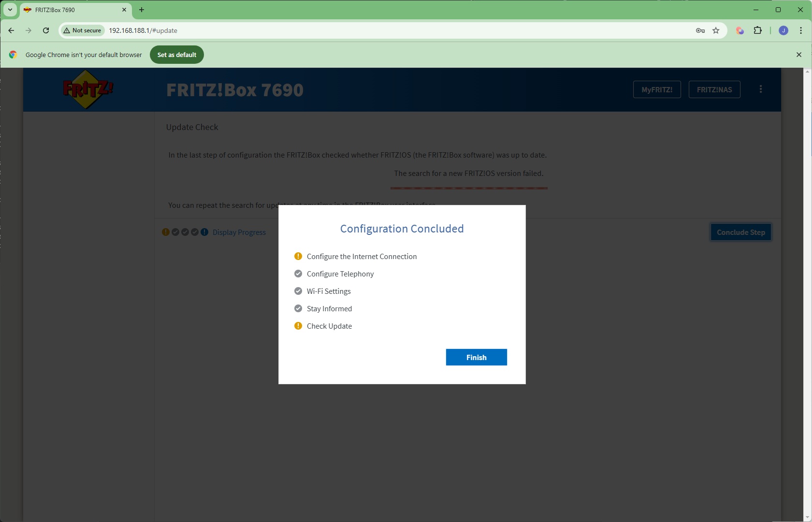Click the Finish button in the dialog
The width and height of the screenshot is (812, 522).
[476, 357]
